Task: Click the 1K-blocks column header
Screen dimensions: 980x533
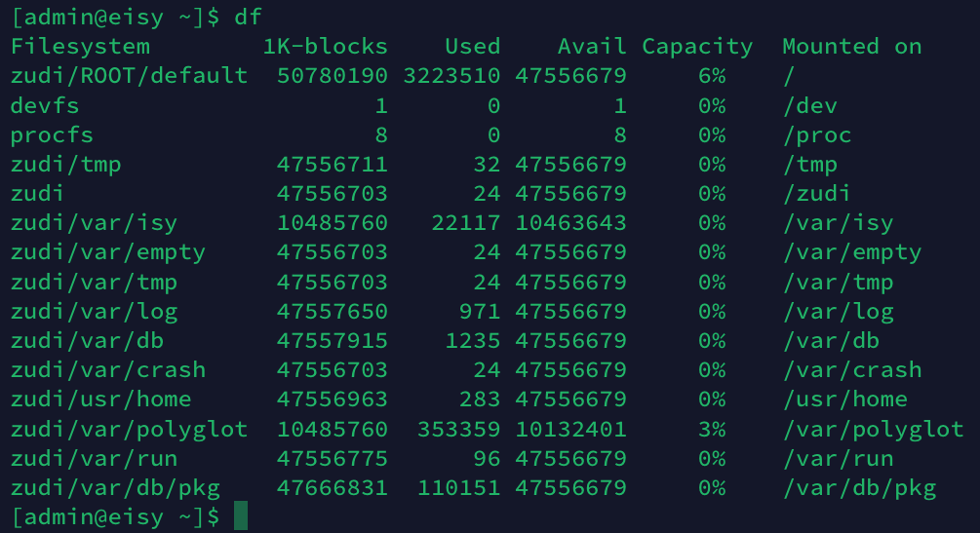Action: [325, 47]
